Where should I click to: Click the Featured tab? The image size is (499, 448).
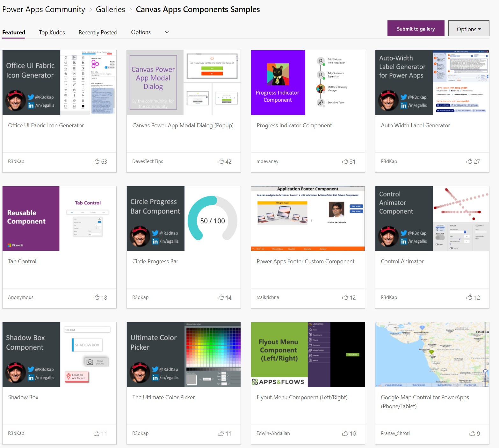click(14, 32)
